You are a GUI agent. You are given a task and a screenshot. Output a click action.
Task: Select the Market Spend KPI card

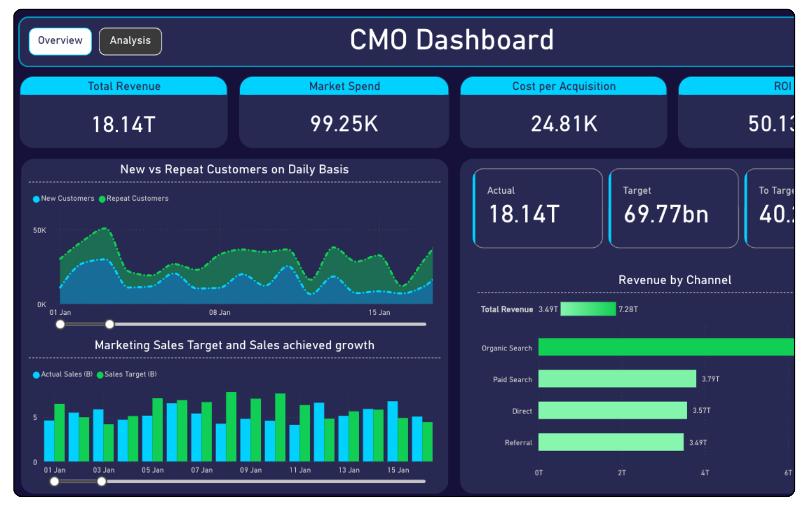coord(344,113)
